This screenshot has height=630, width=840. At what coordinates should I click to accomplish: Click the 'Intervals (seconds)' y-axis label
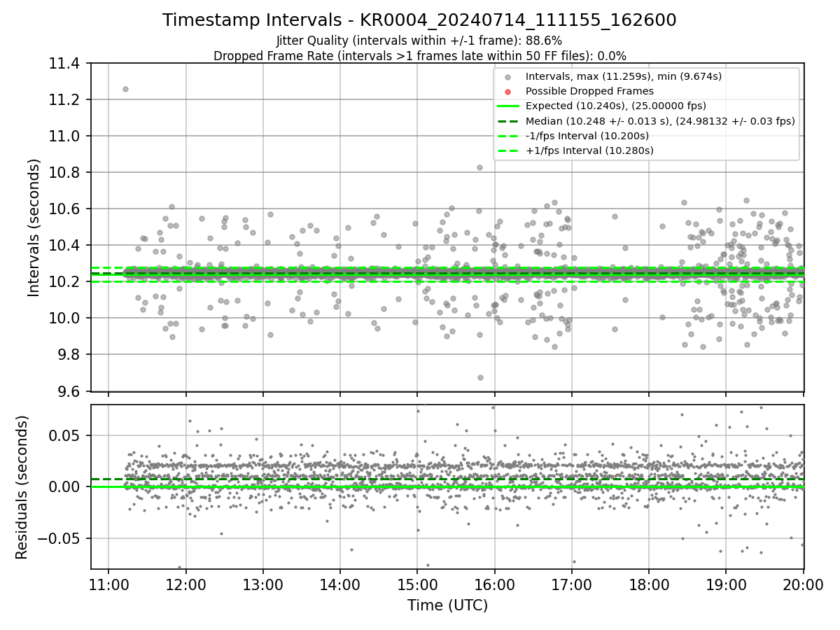[34, 227]
